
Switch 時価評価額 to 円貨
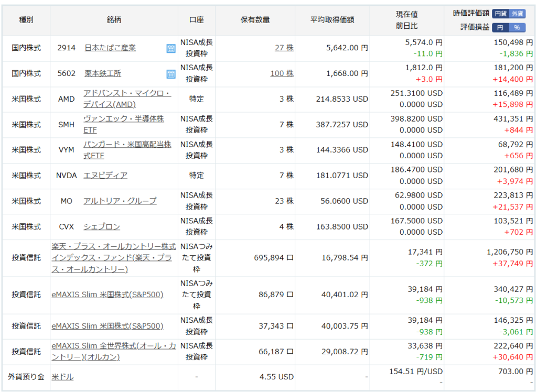pos(501,14)
